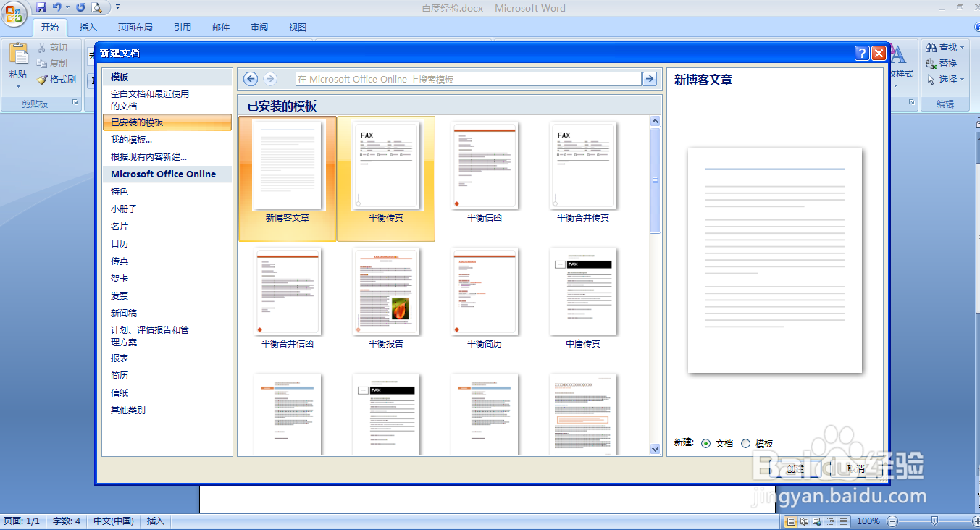The image size is (980, 530).
Task: Click the Save icon in quick access toolbar
Action: coord(41,7)
